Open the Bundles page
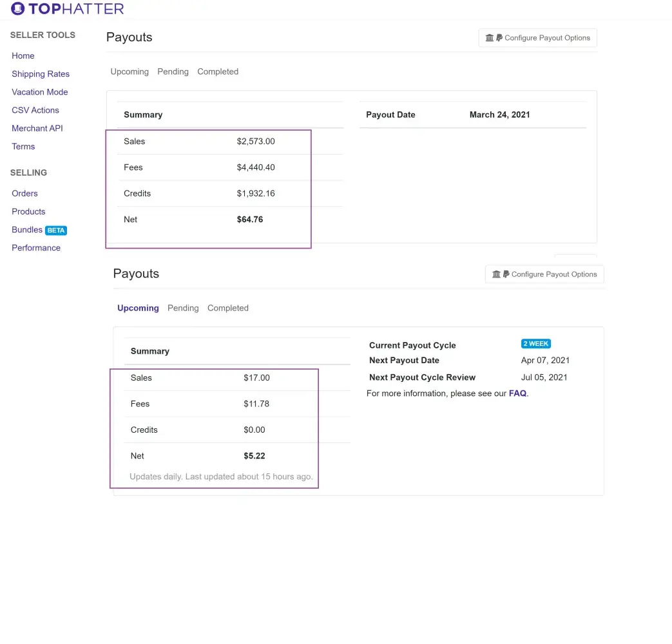672x644 pixels. [x=27, y=230]
